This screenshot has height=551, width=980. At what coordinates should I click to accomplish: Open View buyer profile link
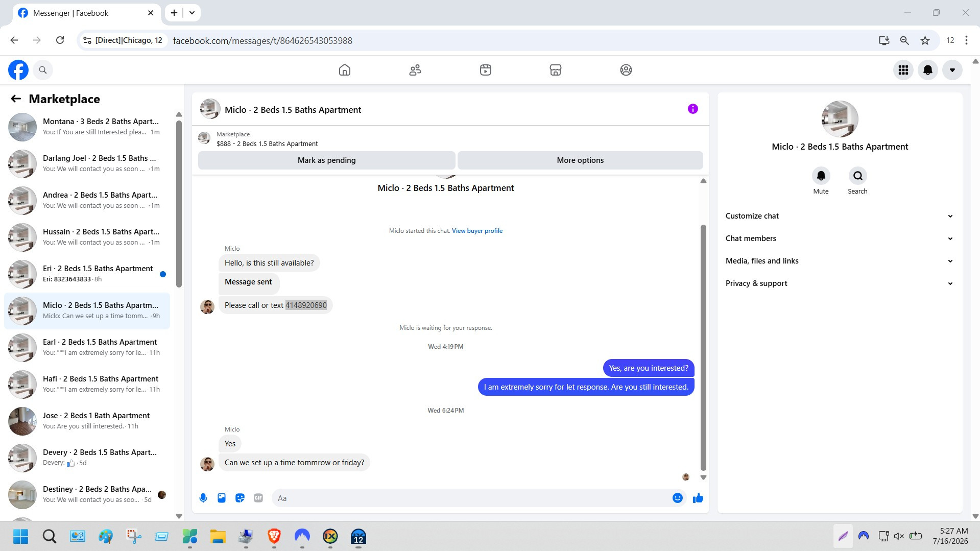[x=477, y=231]
